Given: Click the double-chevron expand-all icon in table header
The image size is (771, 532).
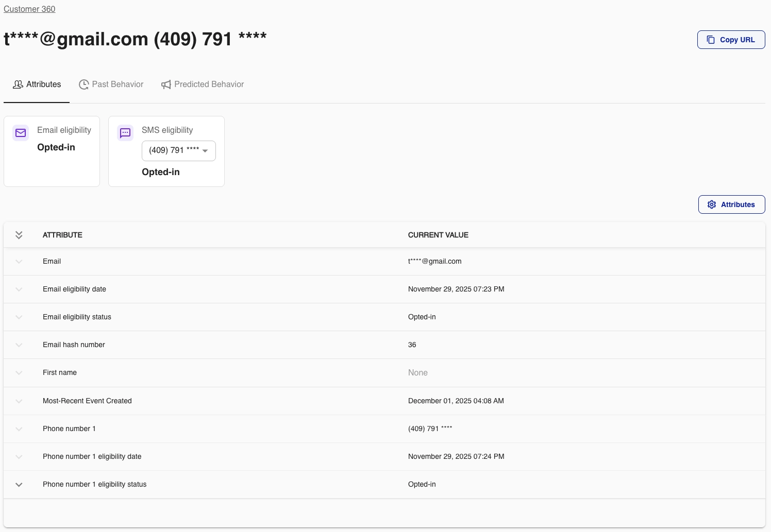Looking at the screenshot, I should 19,235.
